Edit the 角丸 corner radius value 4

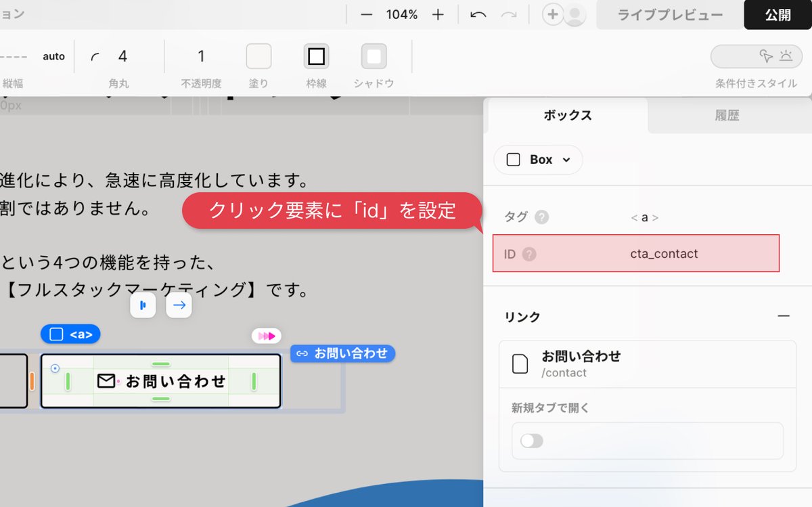pos(122,56)
